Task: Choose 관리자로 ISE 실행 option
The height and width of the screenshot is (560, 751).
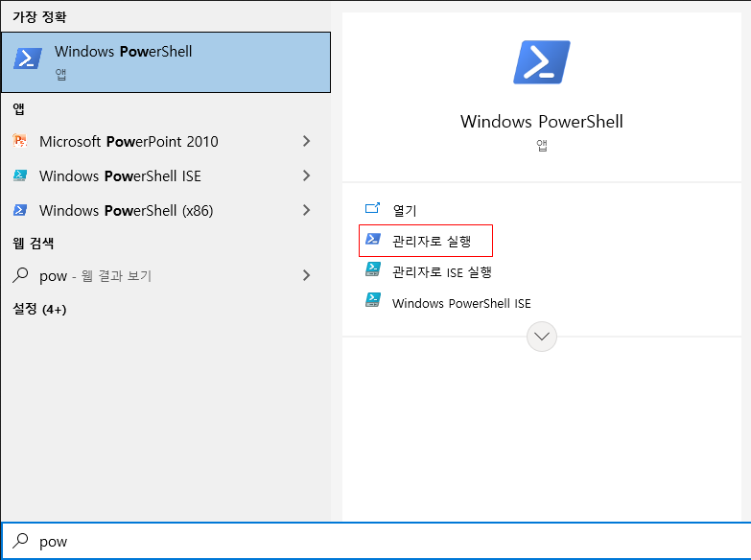Action: 441,272
